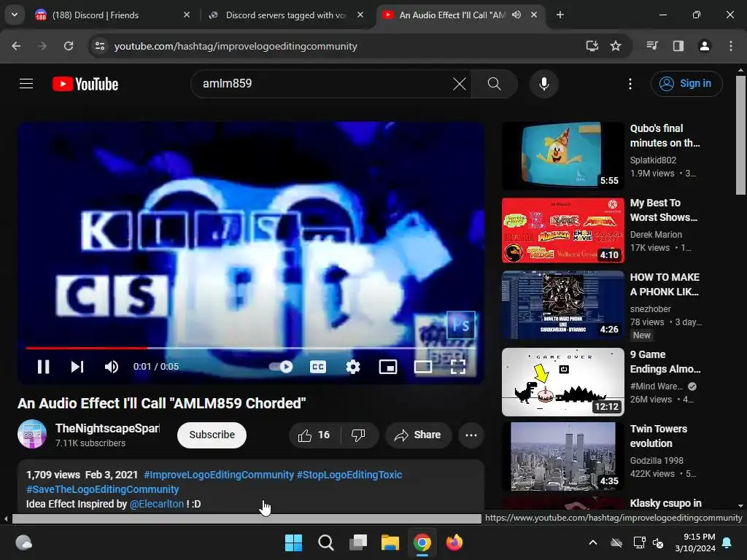Open a new browser tab
Image resolution: width=747 pixels, height=560 pixels.
coord(560,15)
